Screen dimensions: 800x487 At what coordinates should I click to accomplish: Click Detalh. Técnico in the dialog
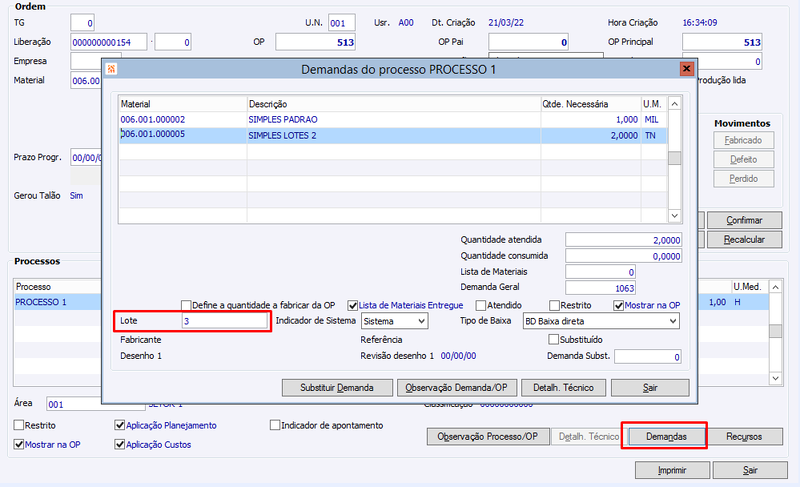point(563,388)
